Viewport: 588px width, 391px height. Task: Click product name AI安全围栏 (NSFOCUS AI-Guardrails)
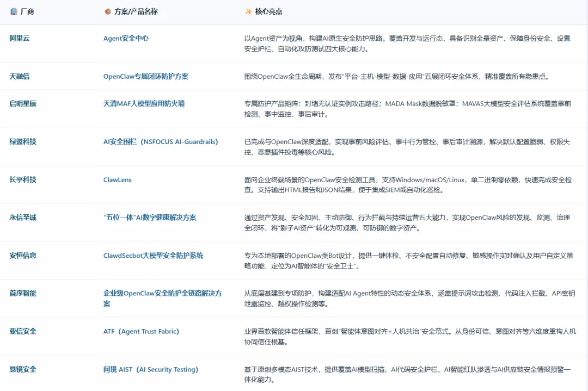pyautogui.click(x=161, y=141)
